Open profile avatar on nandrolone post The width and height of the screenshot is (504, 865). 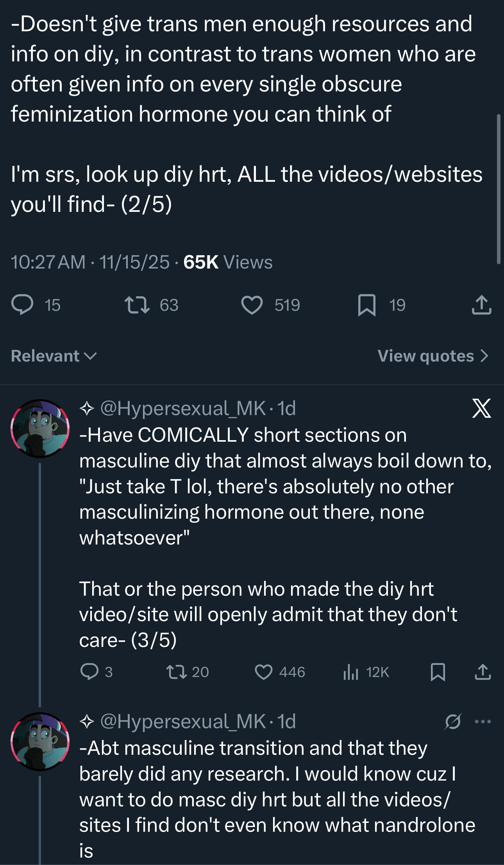pyautogui.click(x=40, y=741)
